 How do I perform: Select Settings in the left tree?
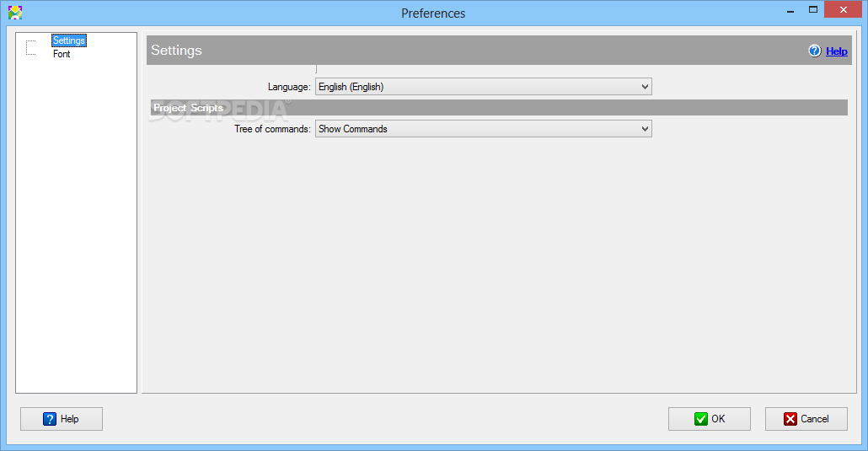coord(68,40)
